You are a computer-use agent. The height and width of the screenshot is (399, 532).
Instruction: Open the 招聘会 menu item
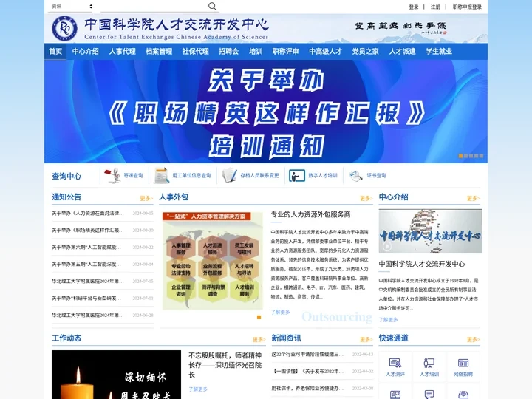[x=228, y=52]
